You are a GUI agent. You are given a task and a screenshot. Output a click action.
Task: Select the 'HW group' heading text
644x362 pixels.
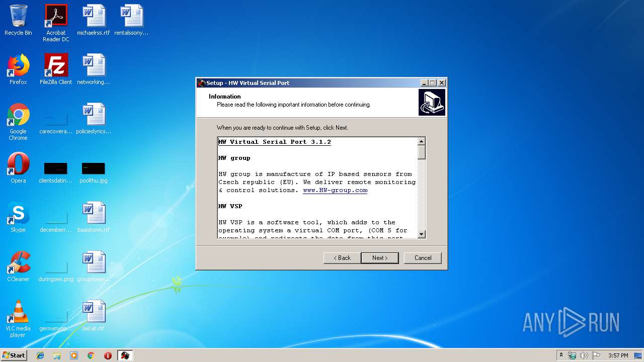[234, 158]
